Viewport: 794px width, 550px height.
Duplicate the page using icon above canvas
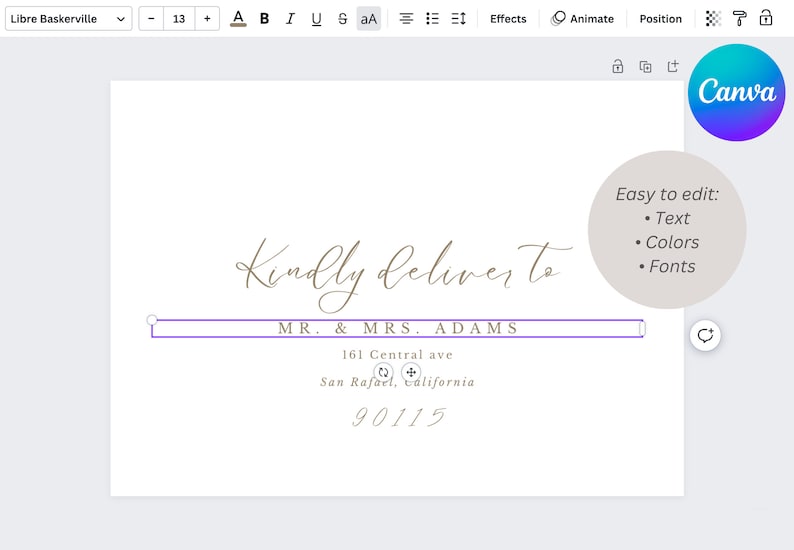pos(645,66)
